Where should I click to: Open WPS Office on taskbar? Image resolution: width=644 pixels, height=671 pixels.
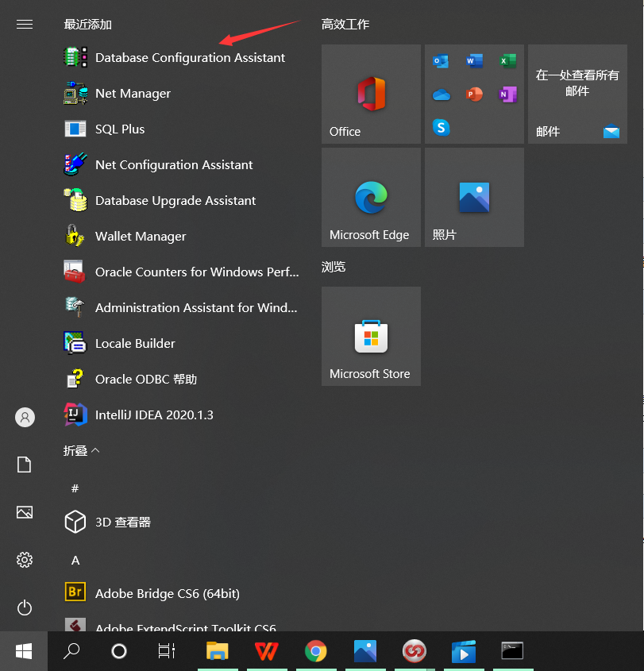tap(267, 651)
